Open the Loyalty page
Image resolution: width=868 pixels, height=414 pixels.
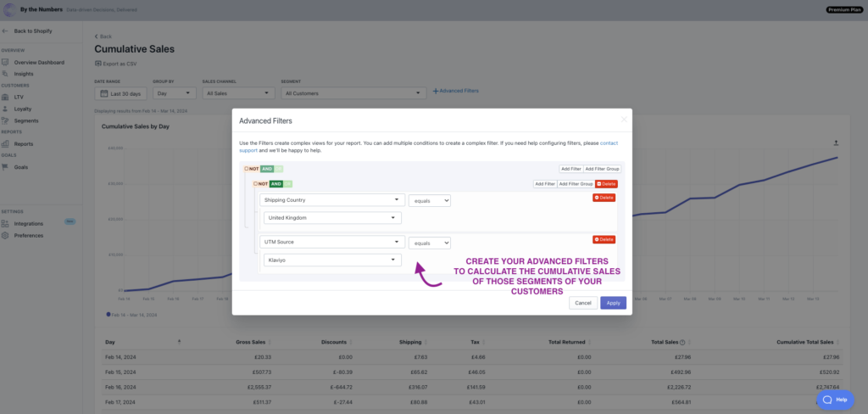click(23, 109)
